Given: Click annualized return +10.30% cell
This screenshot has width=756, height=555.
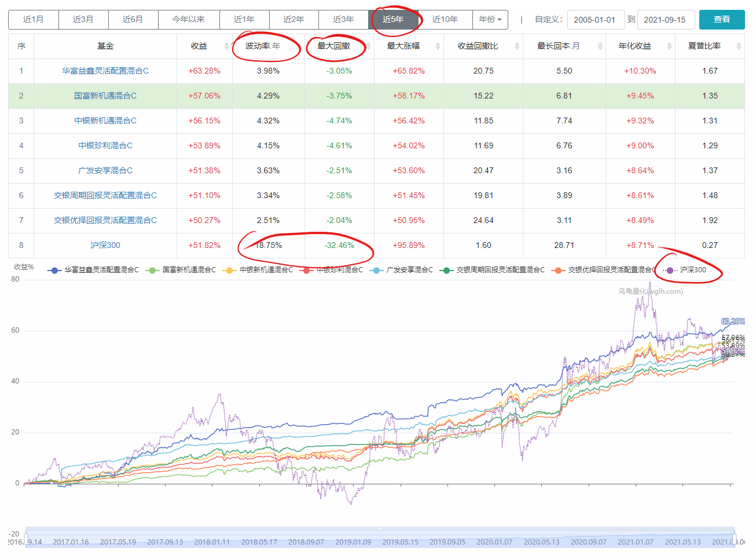Looking at the screenshot, I should [x=640, y=71].
